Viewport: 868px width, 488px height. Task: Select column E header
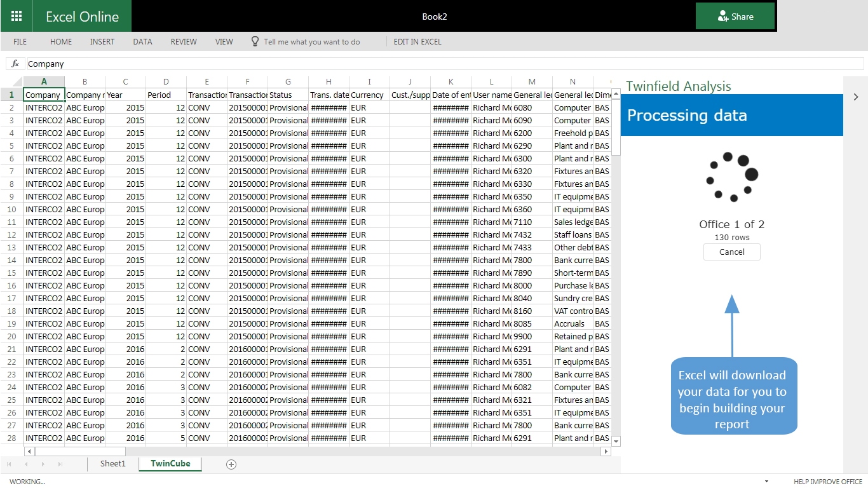[207, 82]
